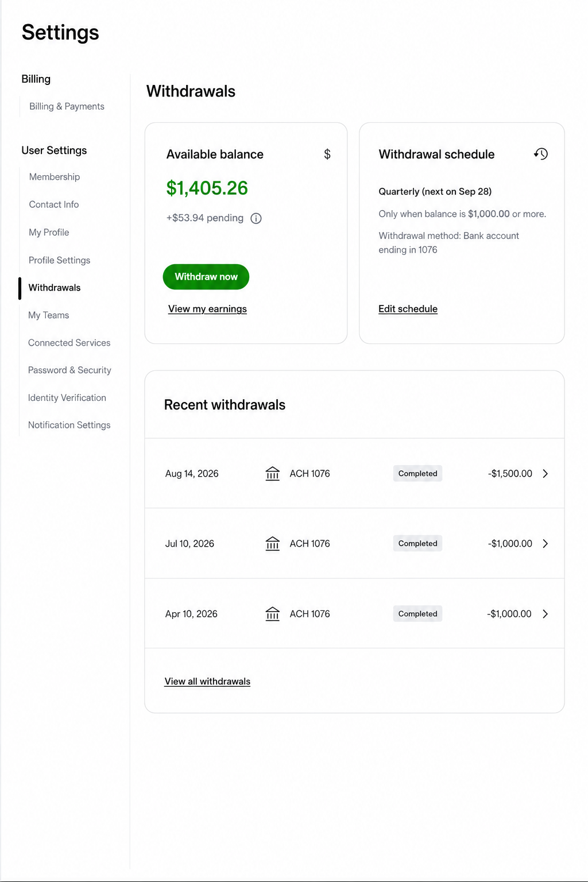
Task: Open Identity Verification page
Action: tap(67, 398)
